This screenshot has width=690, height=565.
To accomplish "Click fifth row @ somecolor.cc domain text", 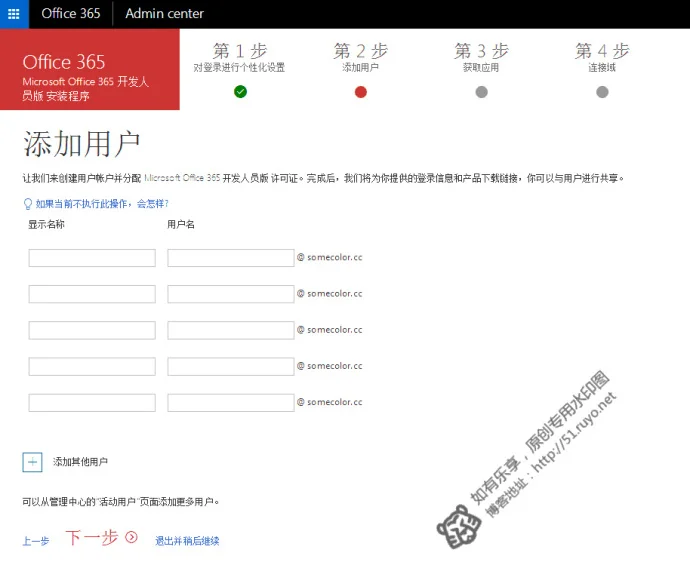I will 330,402.
